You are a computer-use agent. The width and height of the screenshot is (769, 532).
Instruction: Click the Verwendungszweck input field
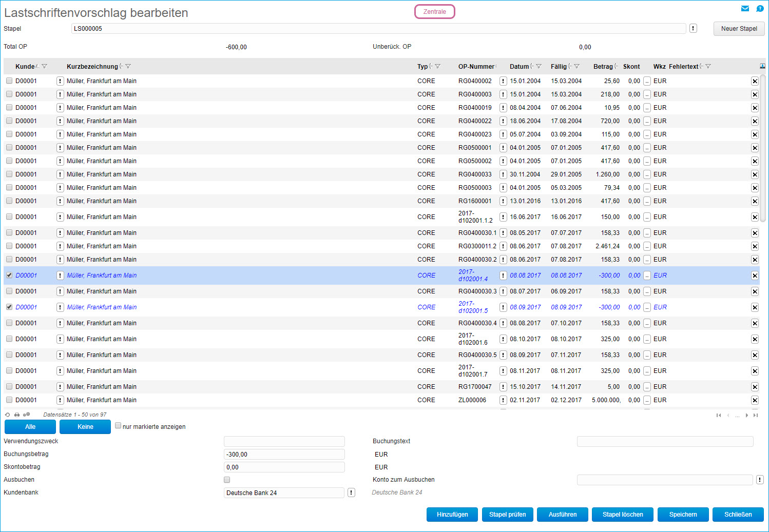[x=284, y=441]
